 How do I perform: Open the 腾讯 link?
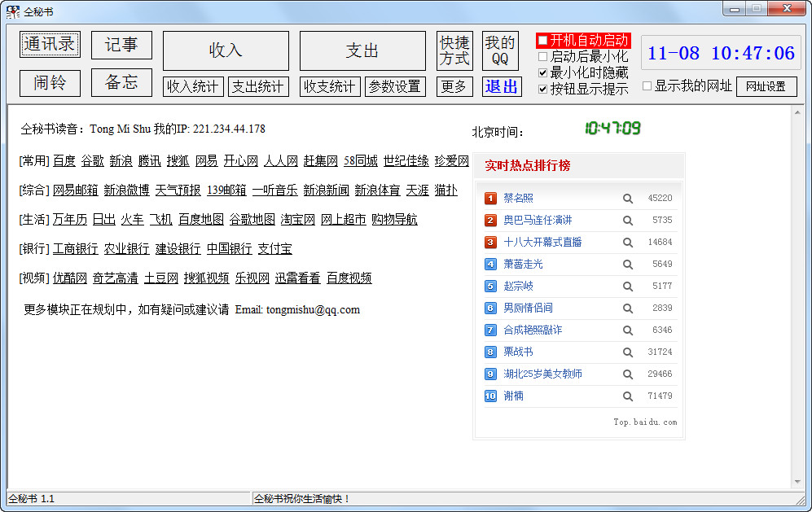pyautogui.click(x=150, y=161)
